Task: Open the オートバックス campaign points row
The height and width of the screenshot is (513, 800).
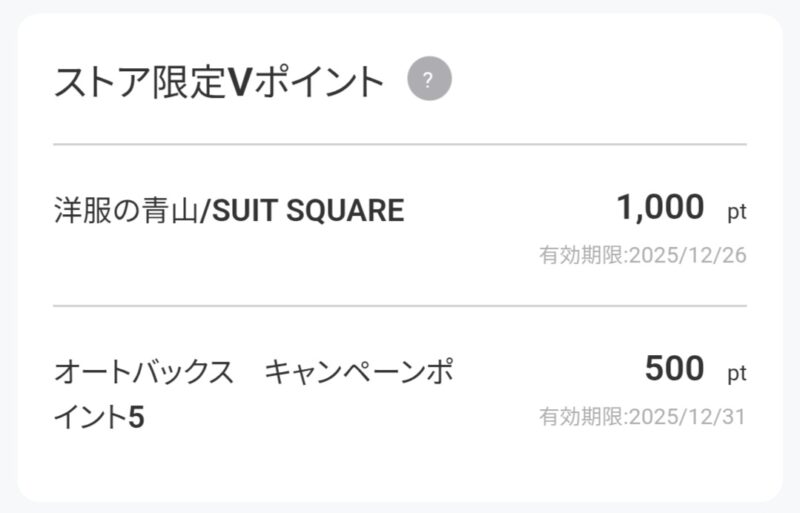Action: (x=400, y=392)
